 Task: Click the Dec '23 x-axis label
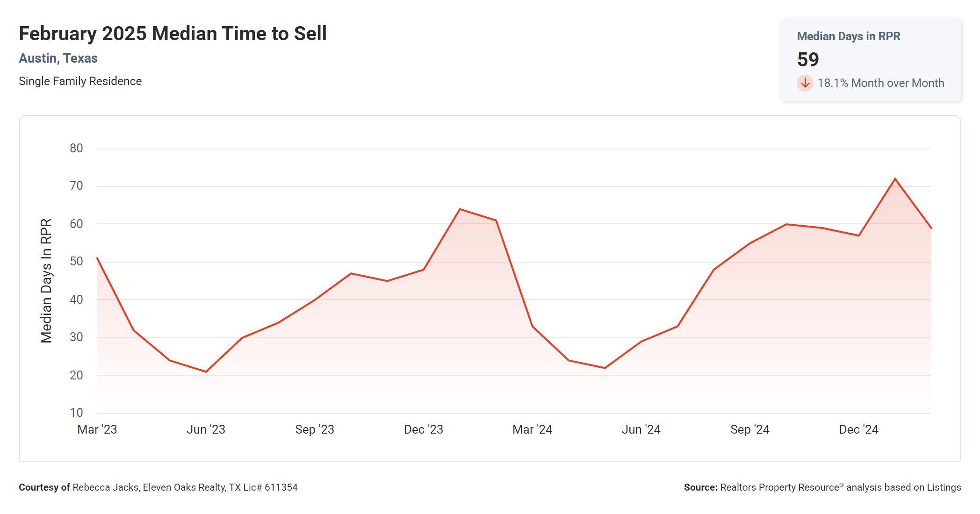point(423,429)
